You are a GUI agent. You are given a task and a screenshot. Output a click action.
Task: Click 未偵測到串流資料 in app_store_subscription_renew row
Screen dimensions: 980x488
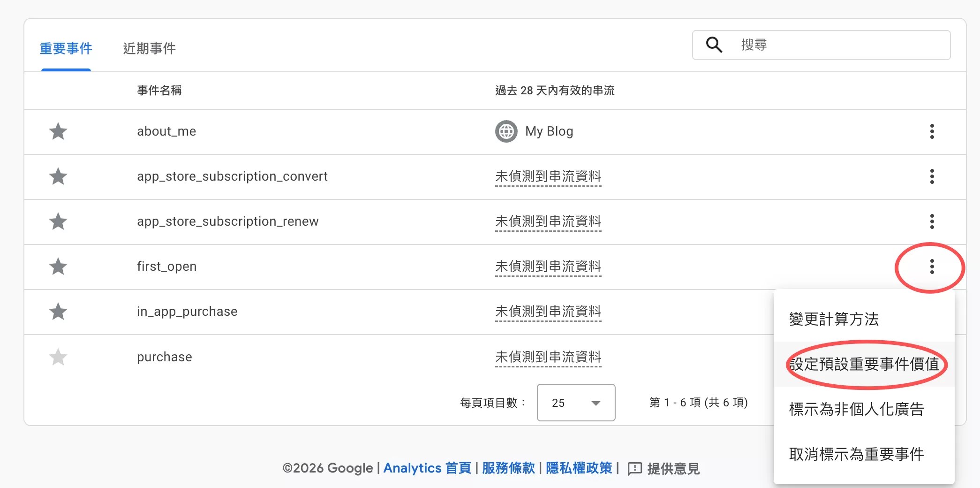[x=548, y=221]
